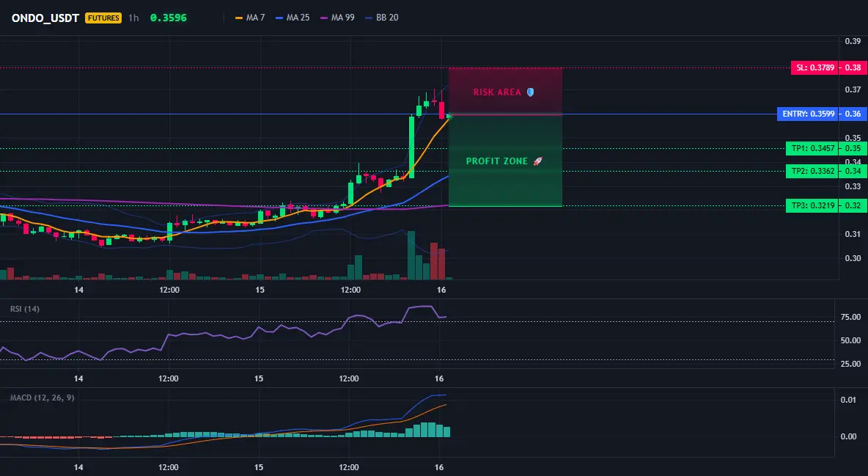Screen dimensions: 868x476
Task: Click the shield icon in RISK AREA
Action: click(530, 92)
